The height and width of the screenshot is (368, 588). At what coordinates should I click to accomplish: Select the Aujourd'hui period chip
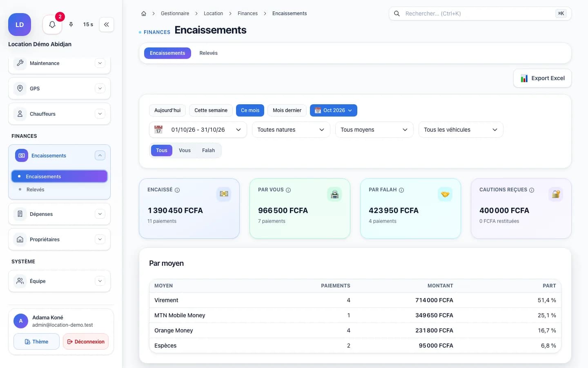[167, 110]
